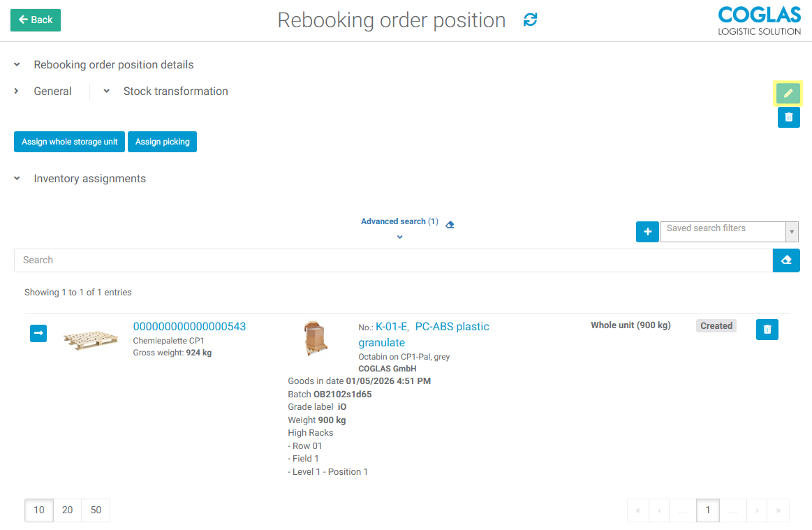
Task: Delete the inventory assignment with its trash icon
Action: [x=767, y=330]
